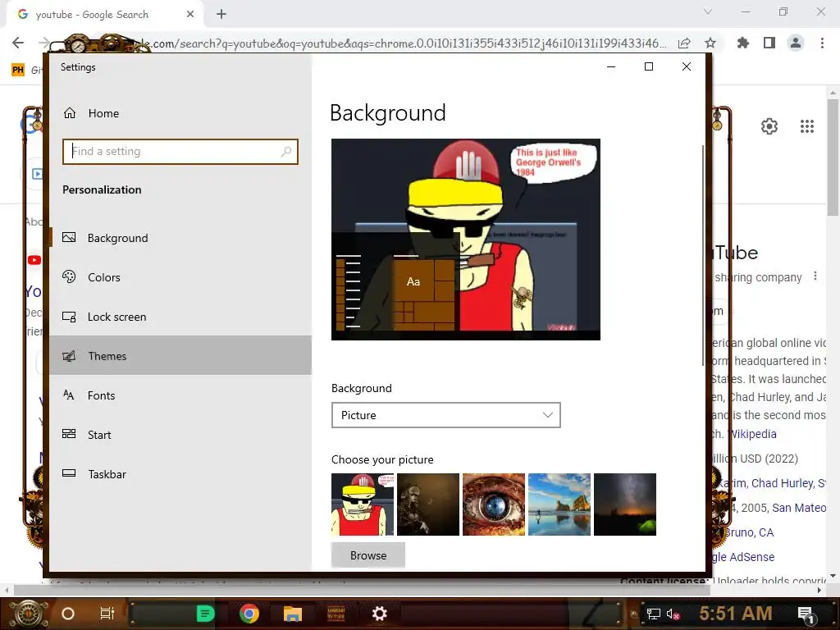This screenshot has width=840, height=630.
Task: Choose the steampunk soldier picture thumbnail
Action: [428, 504]
